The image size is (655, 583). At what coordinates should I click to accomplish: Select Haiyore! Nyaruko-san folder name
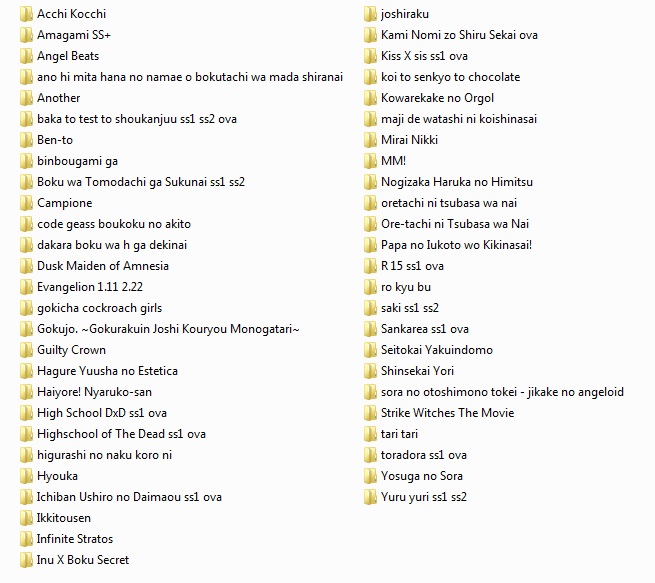[94, 392]
